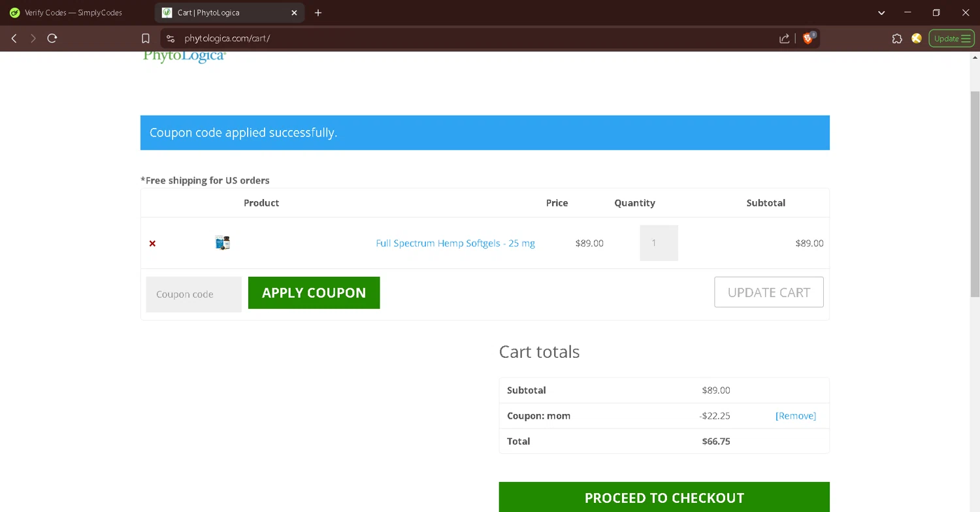The image size is (980, 512).
Task: Focus the Coupon code input field
Action: [x=193, y=294]
